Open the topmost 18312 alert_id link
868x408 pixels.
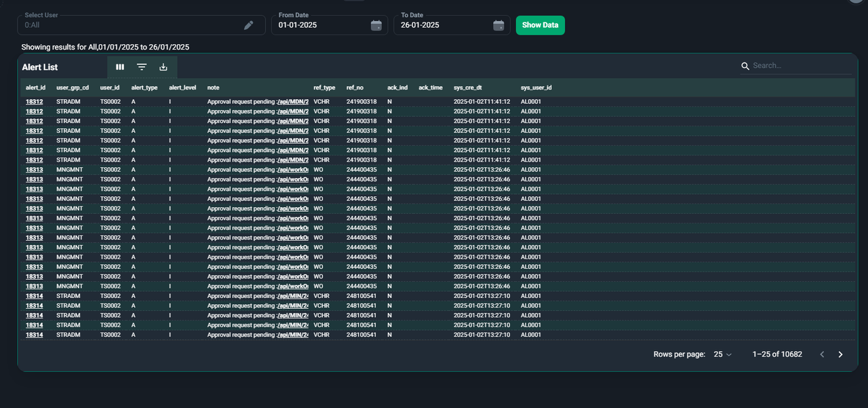coord(35,102)
